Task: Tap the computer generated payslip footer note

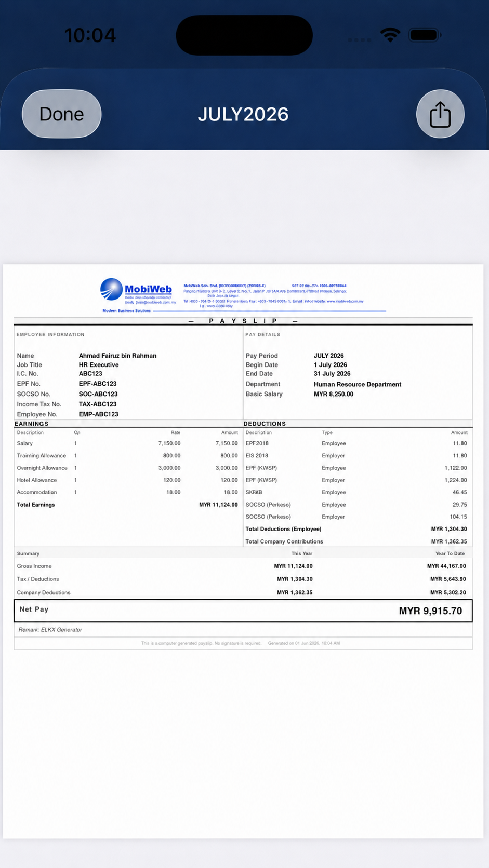Action: pyautogui.click(x=241, y=643)
